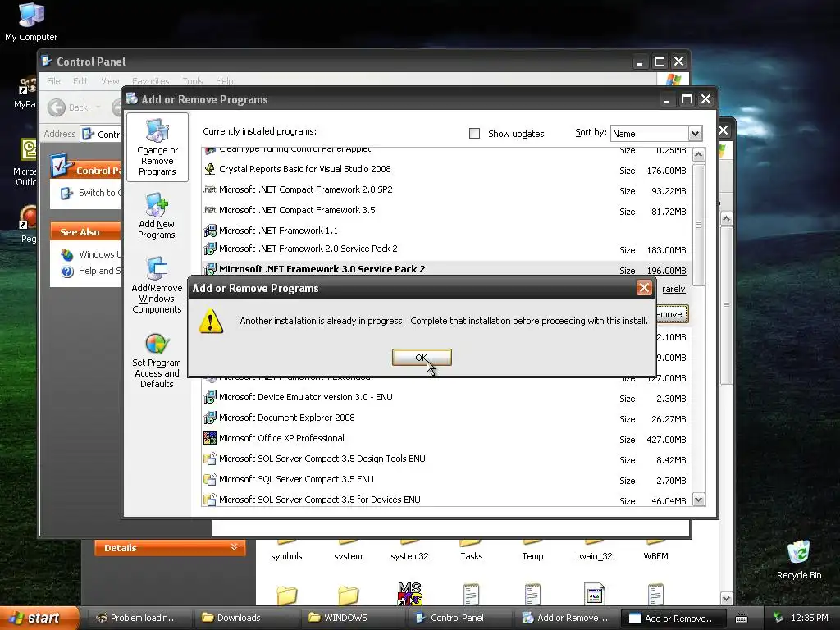Click SQL Server Compact 3.5 for Devices icon

(210, 500)
